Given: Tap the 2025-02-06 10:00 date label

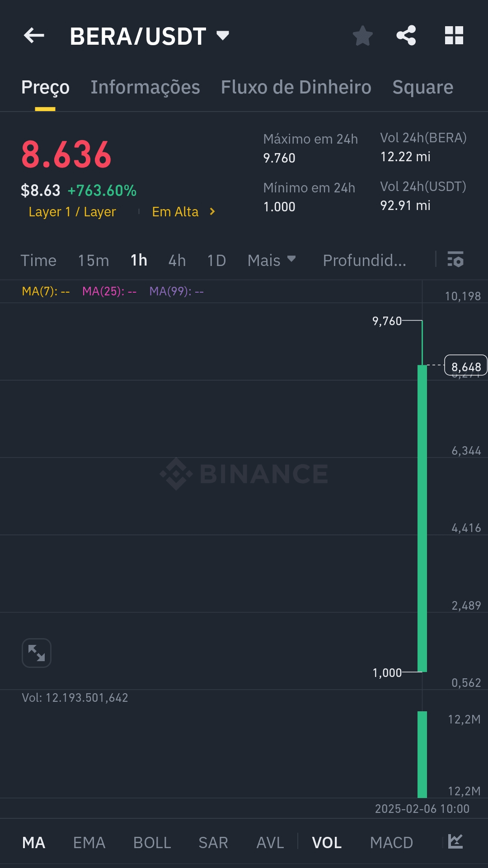Looking at the screenshot, I should [x=422, y=809].
